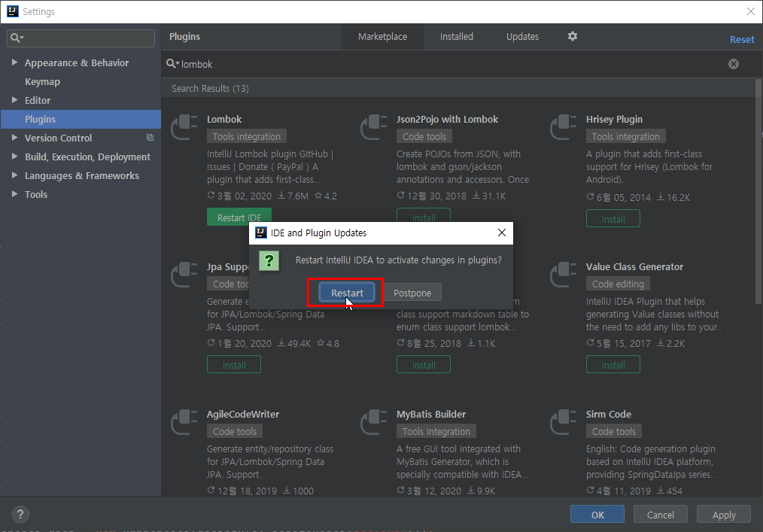Click the settings search input field
Viewport: 763px width, 532px height.
point(81,37)
